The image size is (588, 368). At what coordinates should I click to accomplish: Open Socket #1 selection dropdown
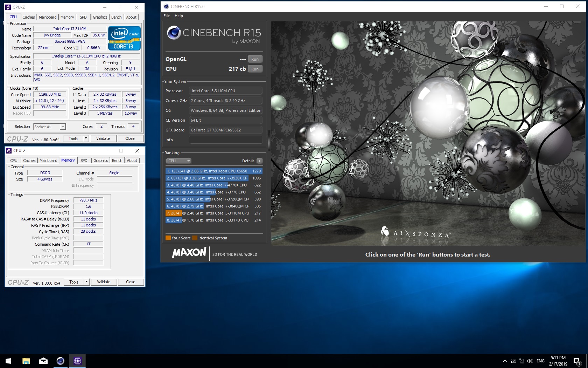[49, 127]
